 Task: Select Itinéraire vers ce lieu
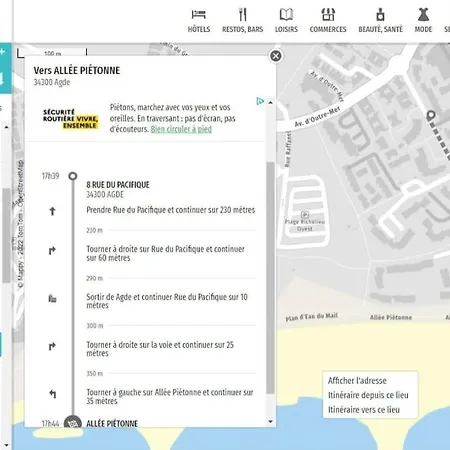364,410
